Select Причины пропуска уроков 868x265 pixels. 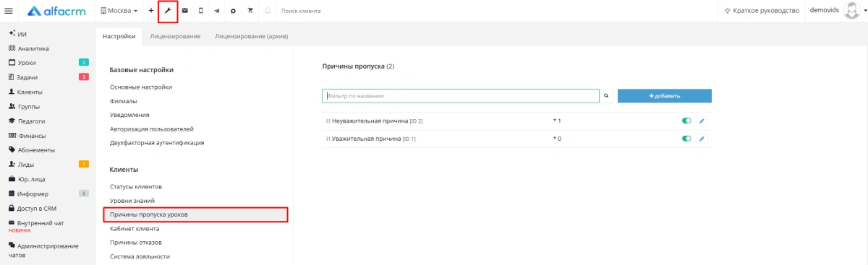pos(196,214)
